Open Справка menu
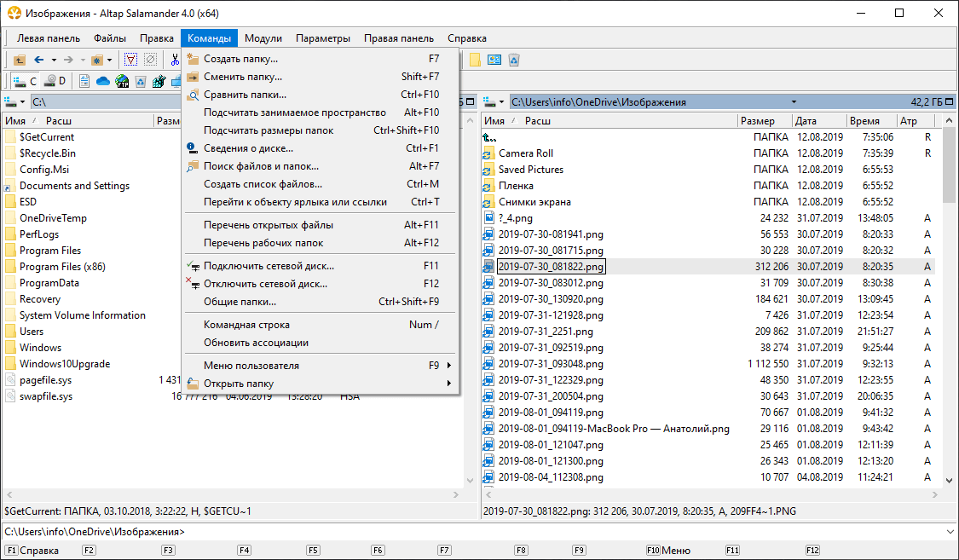Screen dimensions: 959x560 466,38
